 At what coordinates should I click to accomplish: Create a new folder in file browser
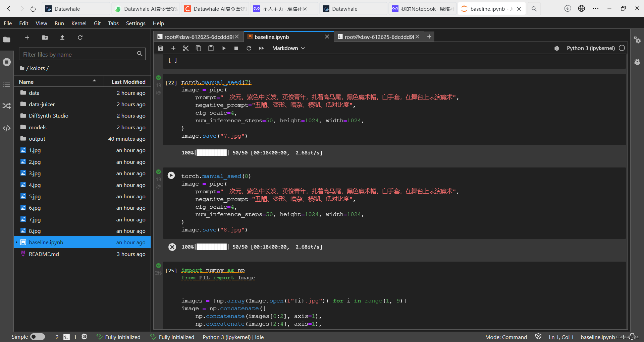coord(45,38)
